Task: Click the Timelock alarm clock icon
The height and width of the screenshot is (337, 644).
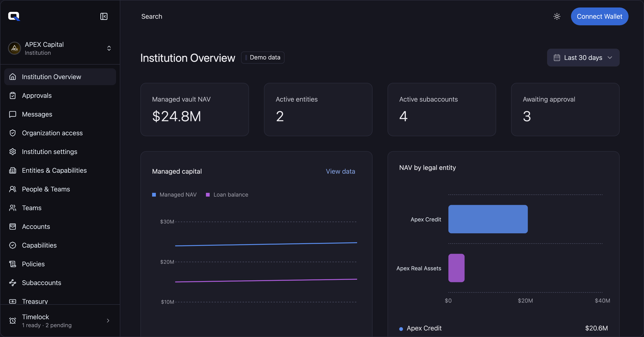Action: (12, 321)
